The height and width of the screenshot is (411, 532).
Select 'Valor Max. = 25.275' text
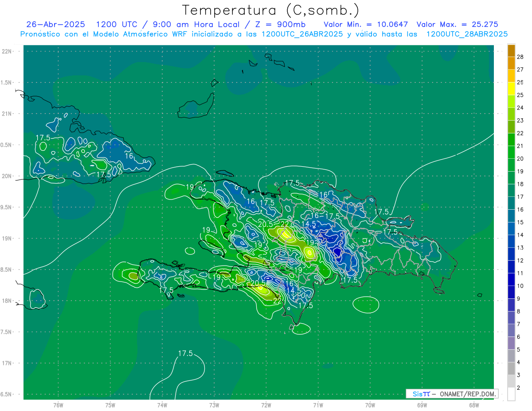(x=458, y=24)
